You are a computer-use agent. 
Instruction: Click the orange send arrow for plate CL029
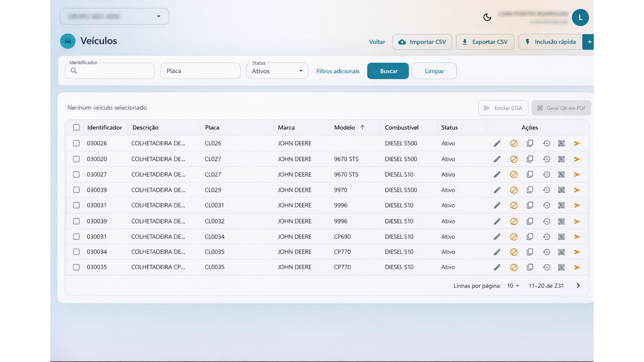577,190
